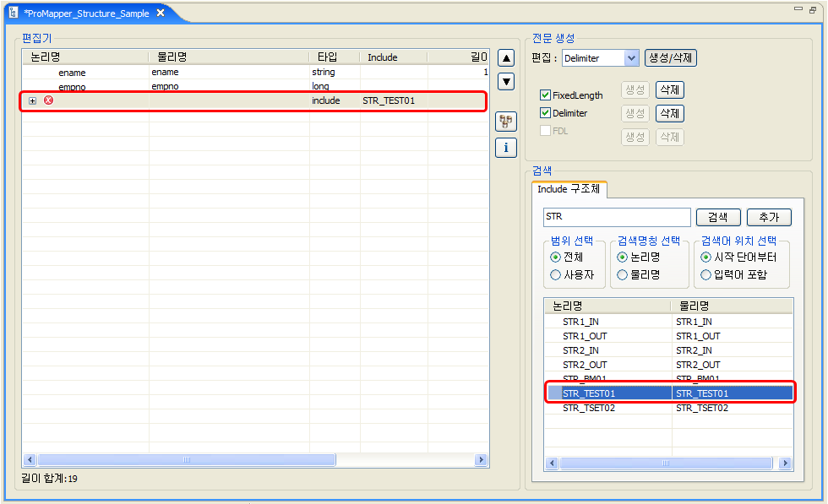Click the move row up arrow icon
The width and height of the screenshot is (828, 504).
505,57
